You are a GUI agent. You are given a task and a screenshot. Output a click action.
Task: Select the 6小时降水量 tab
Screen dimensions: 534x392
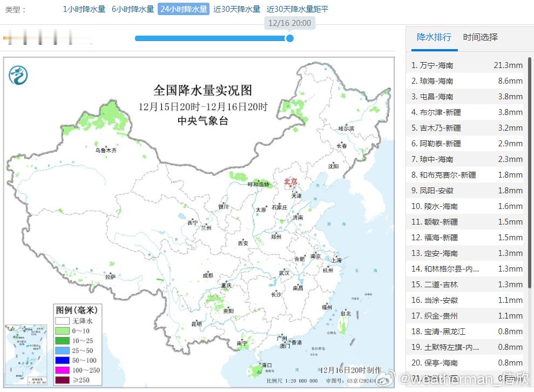click(131, 9)
